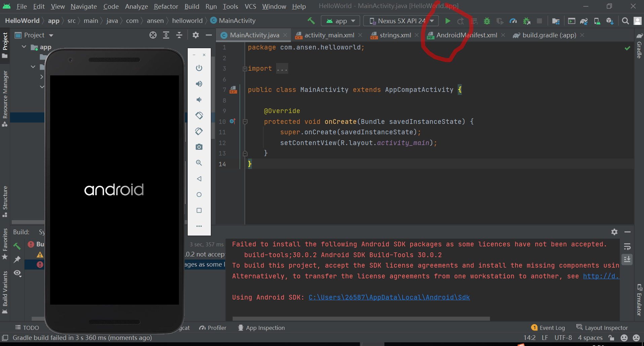Click the LF line separator indicator

pyautogui.click(x=545, y=338)
